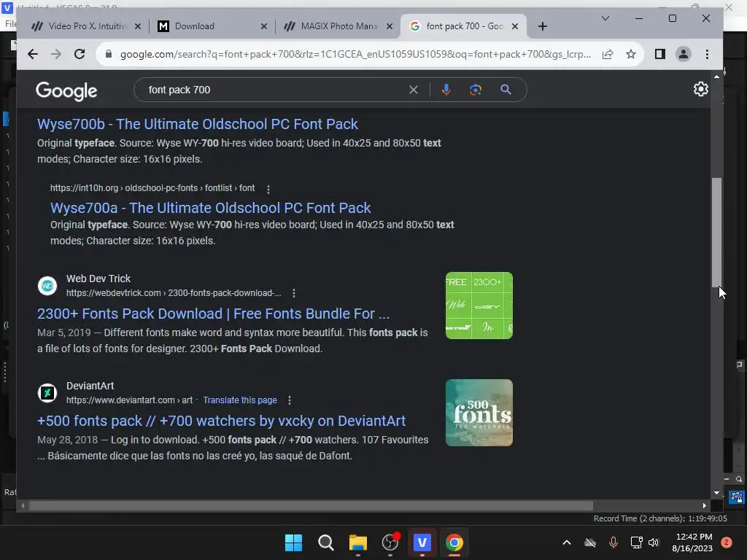Close the Video Pro X tab
Image resolution: width=747 pixels, height=560 pixels.
[138, 26]
